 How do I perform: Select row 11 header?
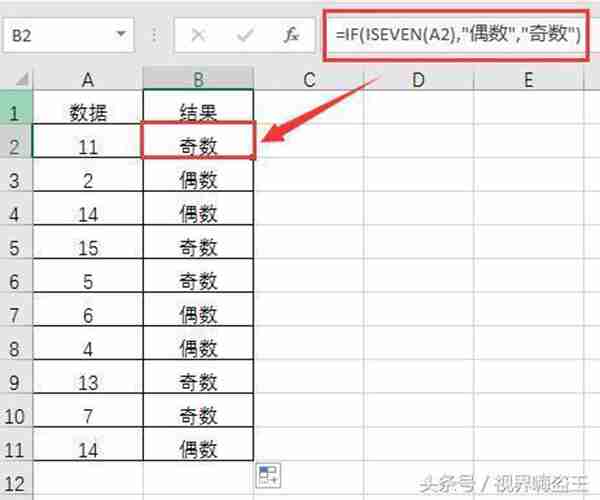pyautogui.click(x=16, y=444)
